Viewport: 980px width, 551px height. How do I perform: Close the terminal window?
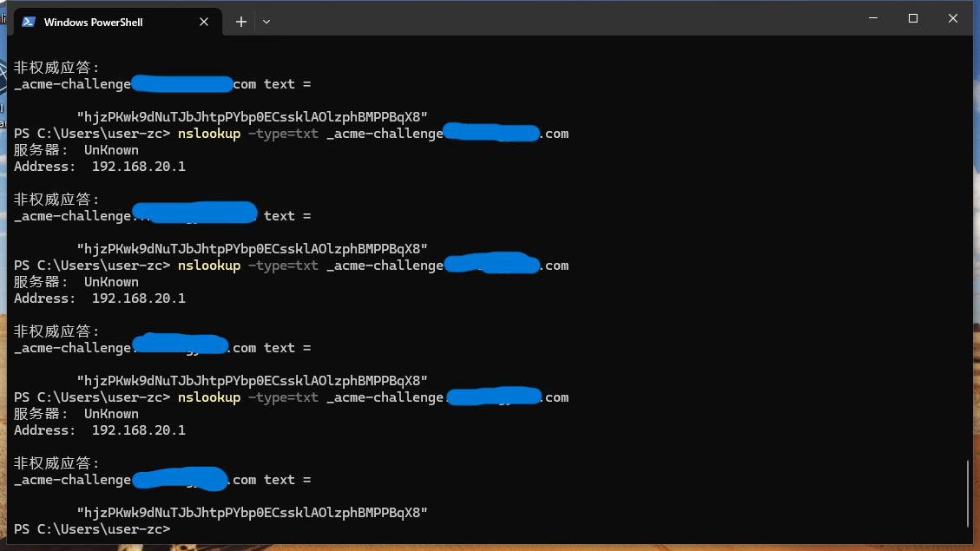click(x=952, y=18)
